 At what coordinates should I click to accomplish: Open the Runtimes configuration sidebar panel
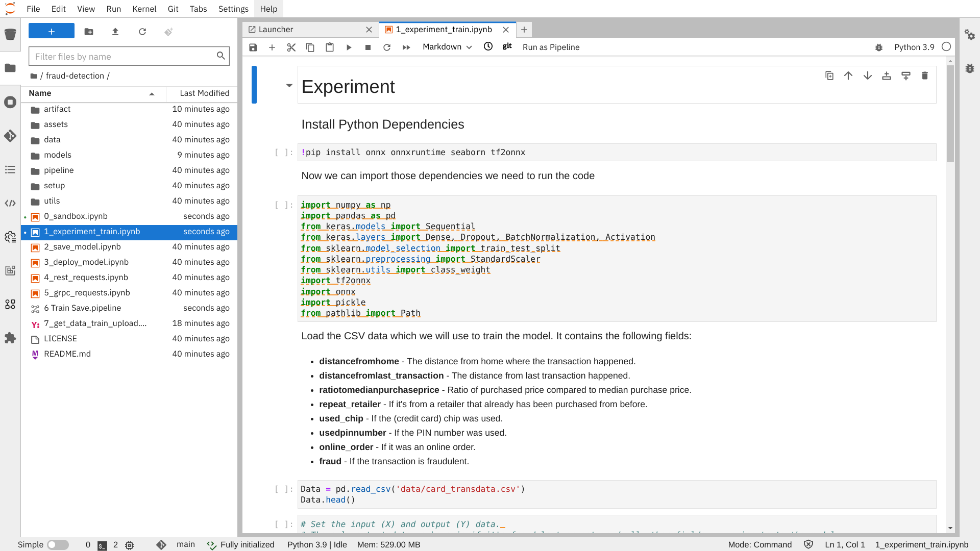[10, 237]
